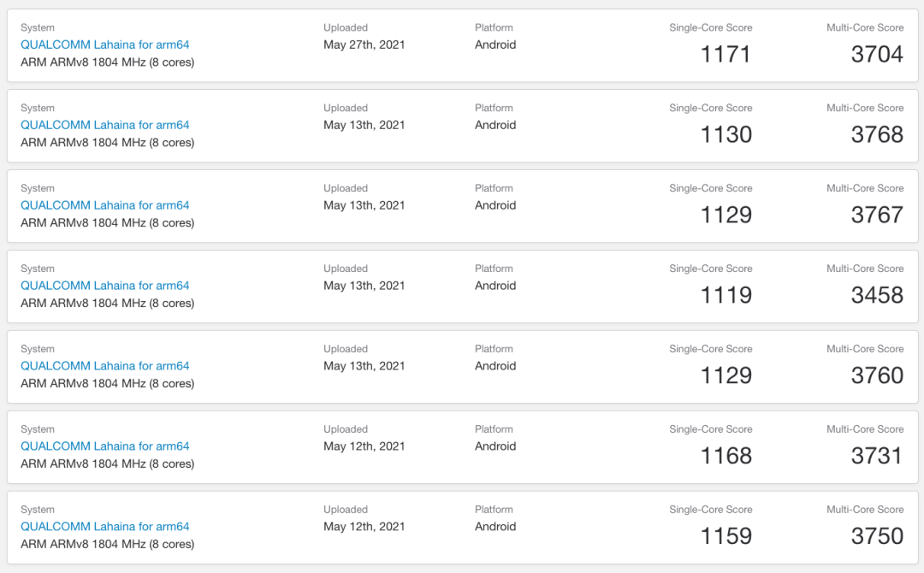Click the multi-core score 3458

pyautogui.click(x=877, y=295)
